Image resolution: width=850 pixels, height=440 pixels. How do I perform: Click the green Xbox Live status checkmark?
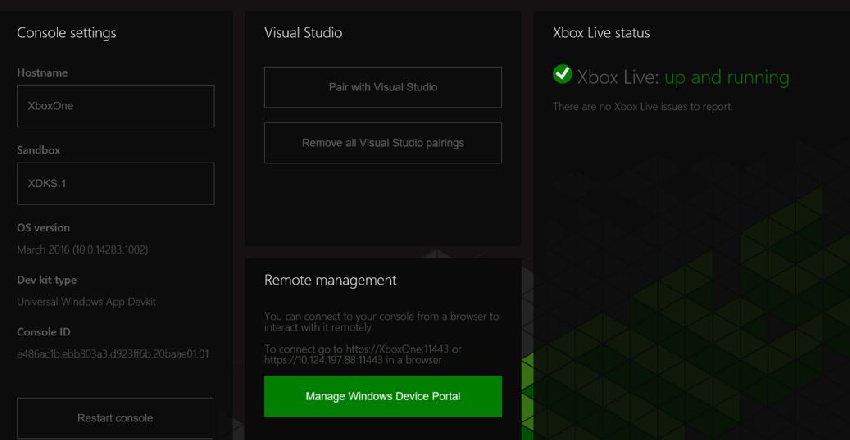pos(562,74)
